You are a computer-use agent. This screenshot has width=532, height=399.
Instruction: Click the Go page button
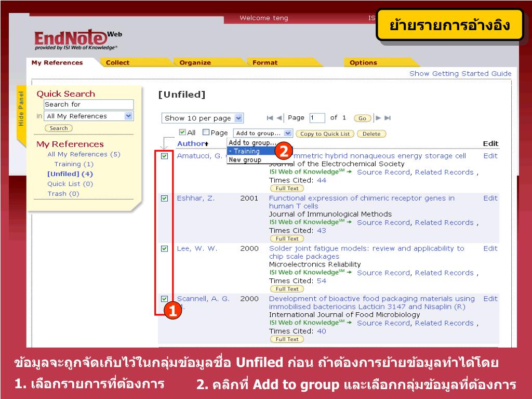point(362,118)
